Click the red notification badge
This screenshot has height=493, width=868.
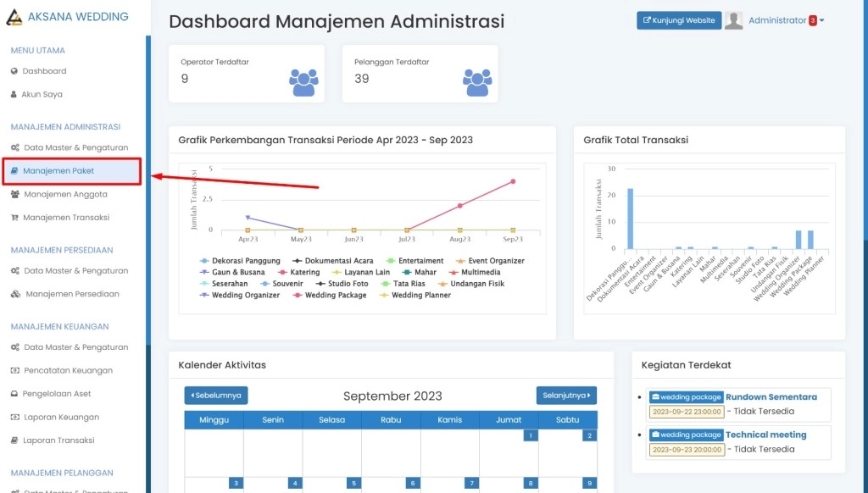coord(812,20)
